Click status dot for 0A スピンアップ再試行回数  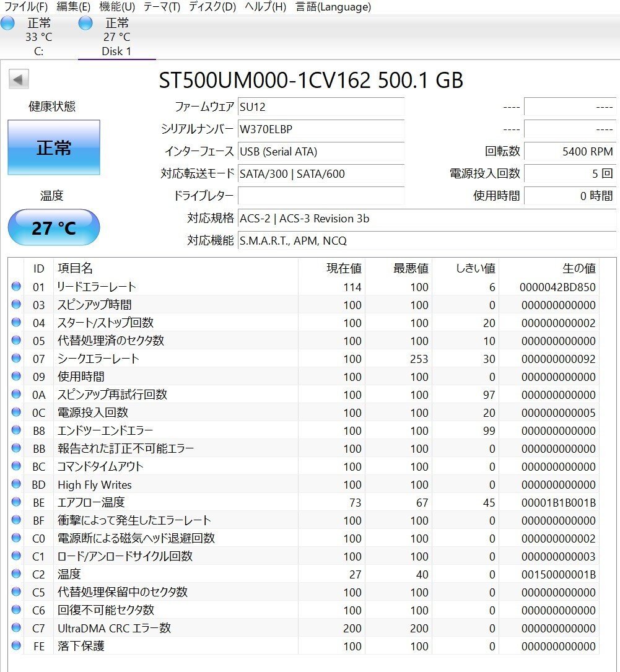(16, 394)
